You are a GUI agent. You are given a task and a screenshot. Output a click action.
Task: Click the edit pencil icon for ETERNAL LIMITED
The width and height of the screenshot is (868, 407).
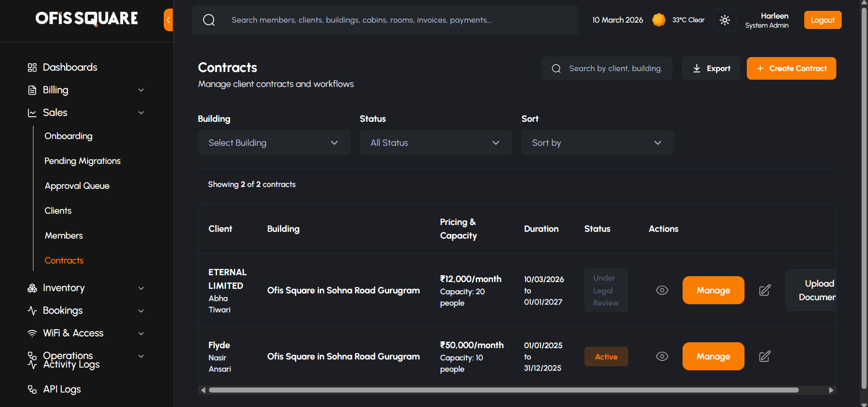[764, 290]
